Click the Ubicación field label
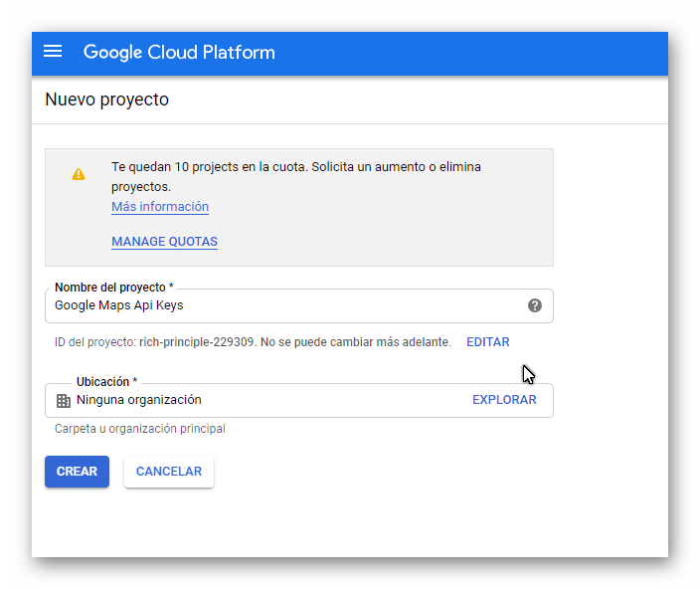The width and height of the screenshot is (700, 589). click(x=106, y=382)
